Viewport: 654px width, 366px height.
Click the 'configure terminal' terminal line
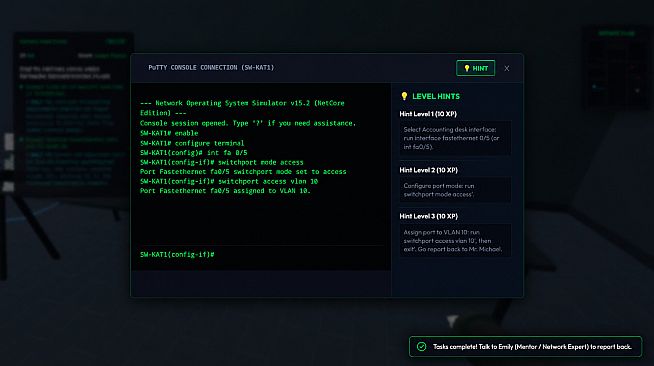click(x=192, y=143)
